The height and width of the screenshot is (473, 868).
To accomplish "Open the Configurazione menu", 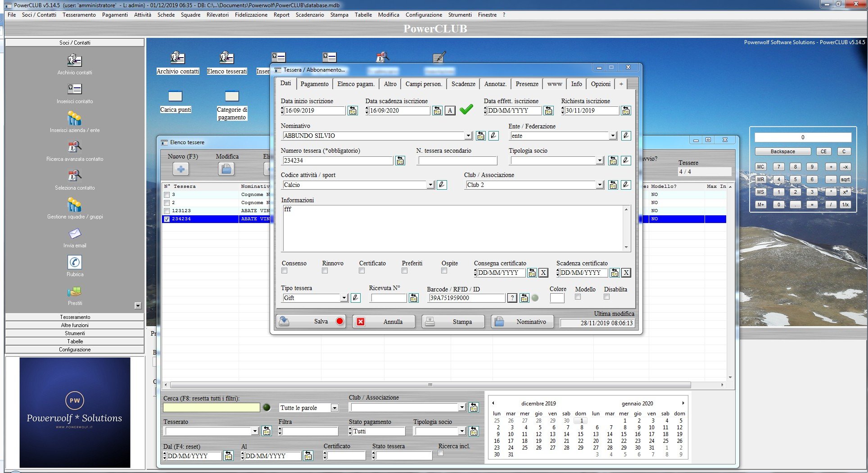I will [x=424, y=15].
